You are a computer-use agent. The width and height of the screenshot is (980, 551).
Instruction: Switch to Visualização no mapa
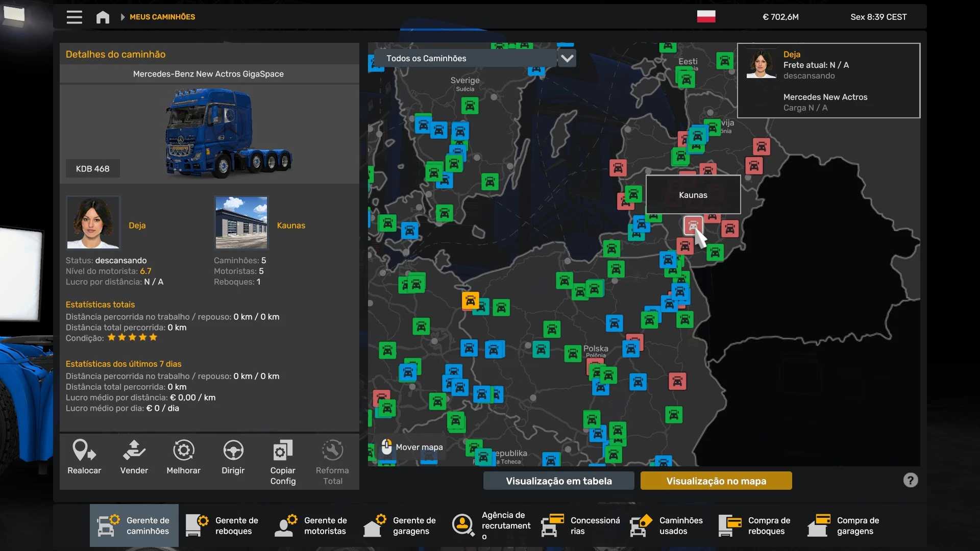[x=716, y=481]
